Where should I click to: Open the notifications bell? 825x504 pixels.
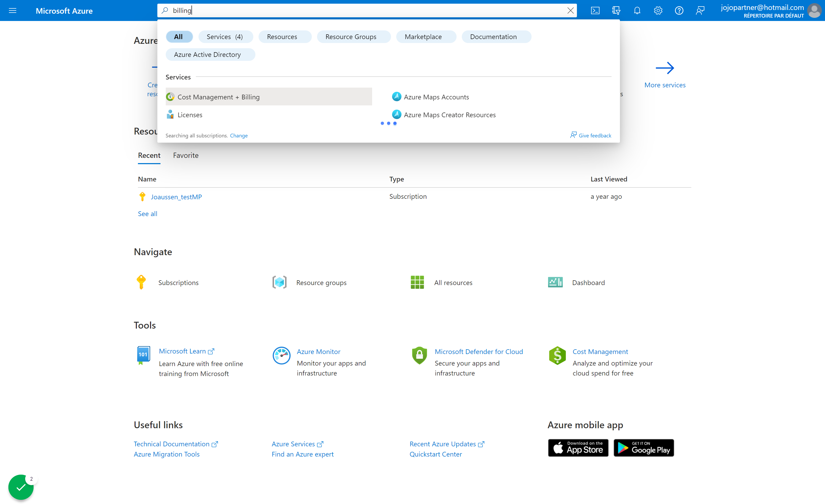coord(637,10)
